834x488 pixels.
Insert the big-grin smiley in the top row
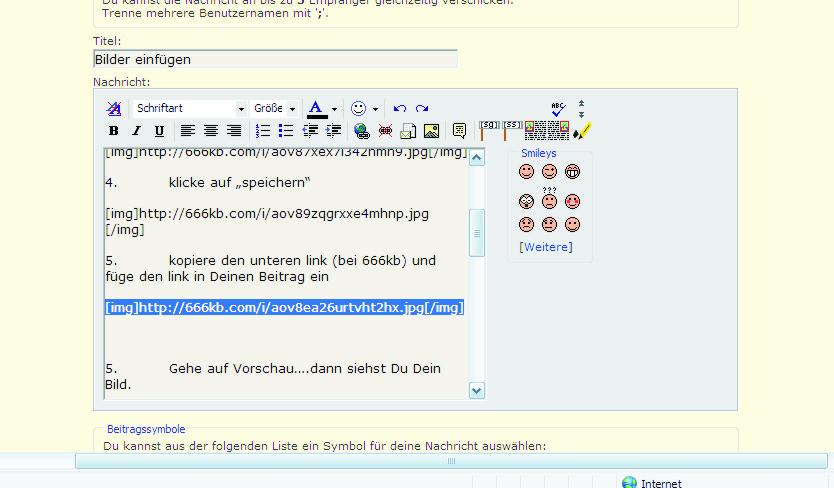[x=572, y=172]
